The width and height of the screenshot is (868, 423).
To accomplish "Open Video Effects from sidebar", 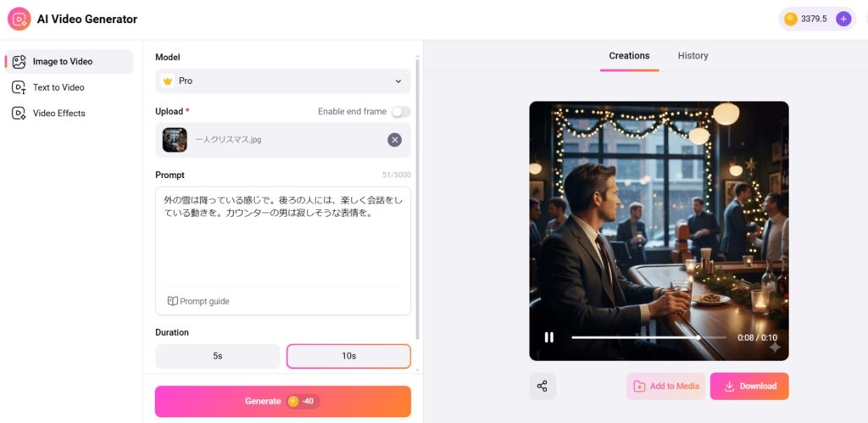I will (x=58, y=114).
